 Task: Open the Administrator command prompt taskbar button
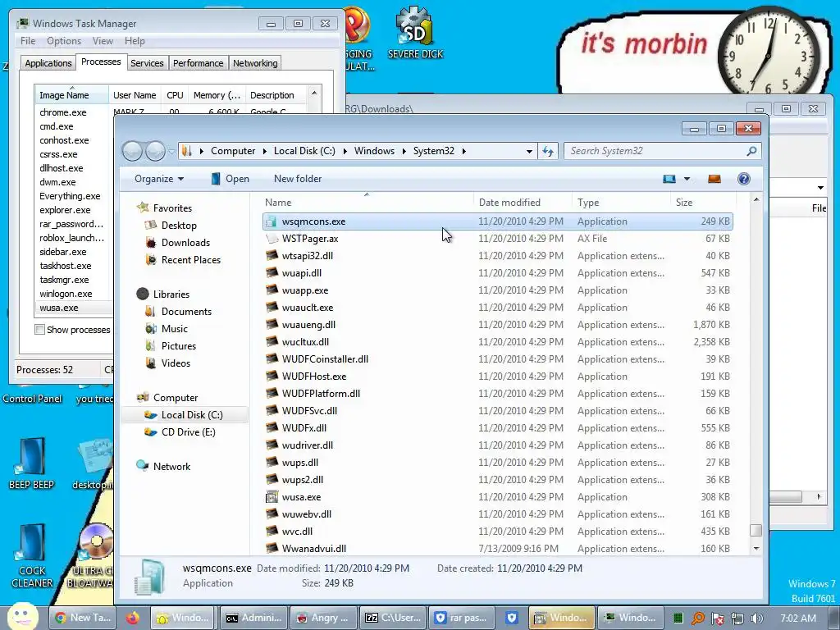[x=253, y=618]
